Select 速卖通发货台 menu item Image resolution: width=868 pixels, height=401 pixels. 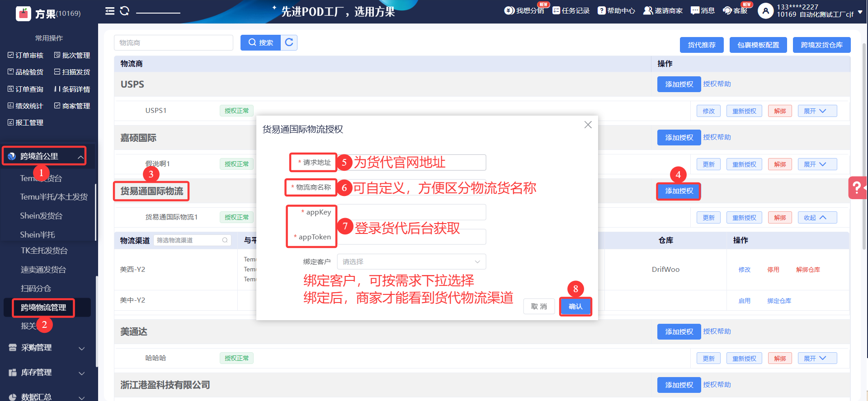(43, 270)
